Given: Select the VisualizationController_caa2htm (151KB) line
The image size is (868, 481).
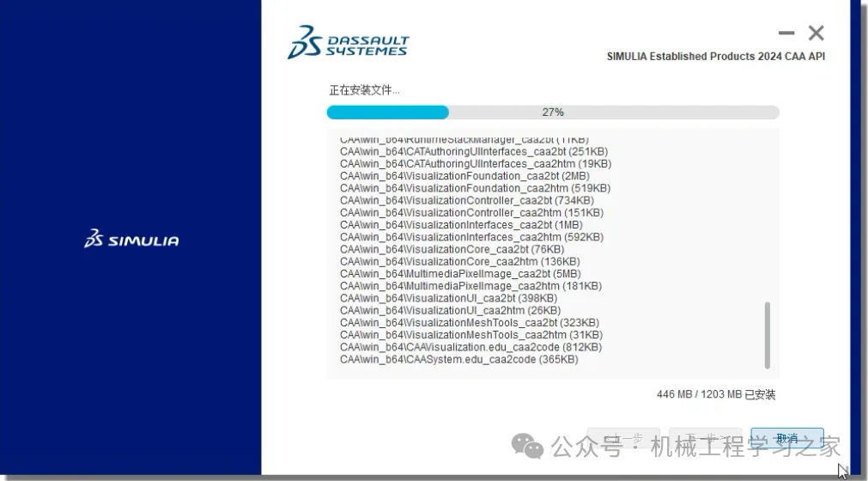Looking at the screenshot, I should coord(471,212).
